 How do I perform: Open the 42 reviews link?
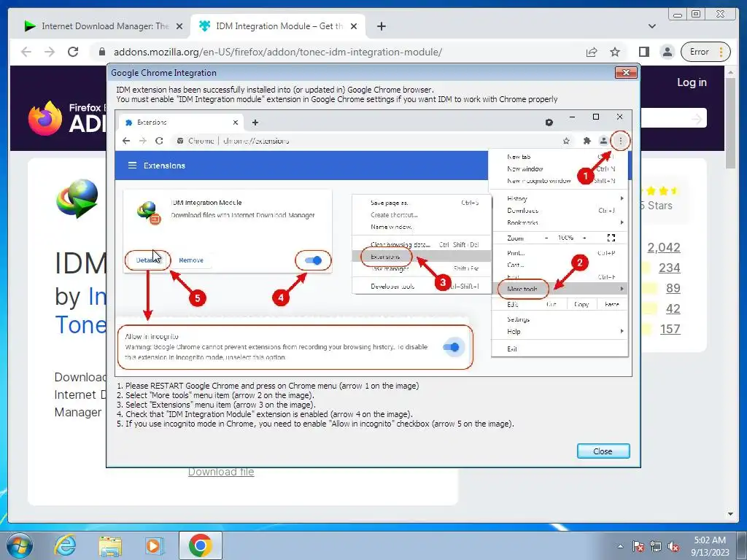coord(673,308)
